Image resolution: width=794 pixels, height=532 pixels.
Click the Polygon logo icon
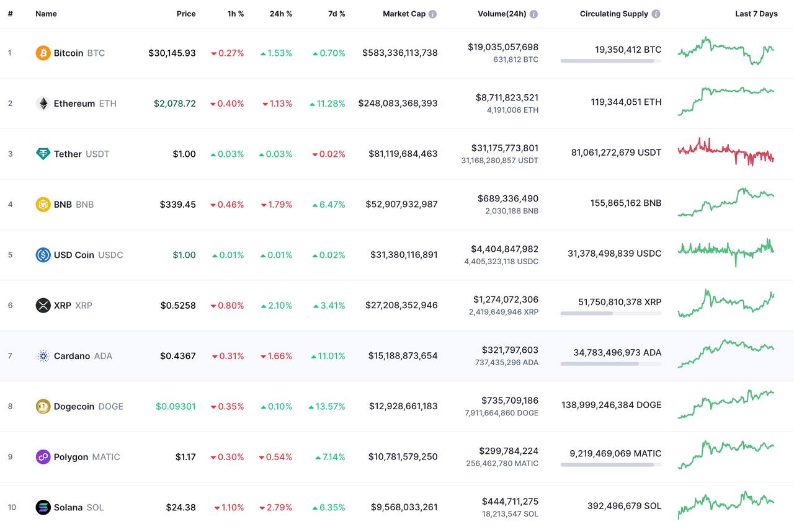pyautogui.click(x=43, y=457)
